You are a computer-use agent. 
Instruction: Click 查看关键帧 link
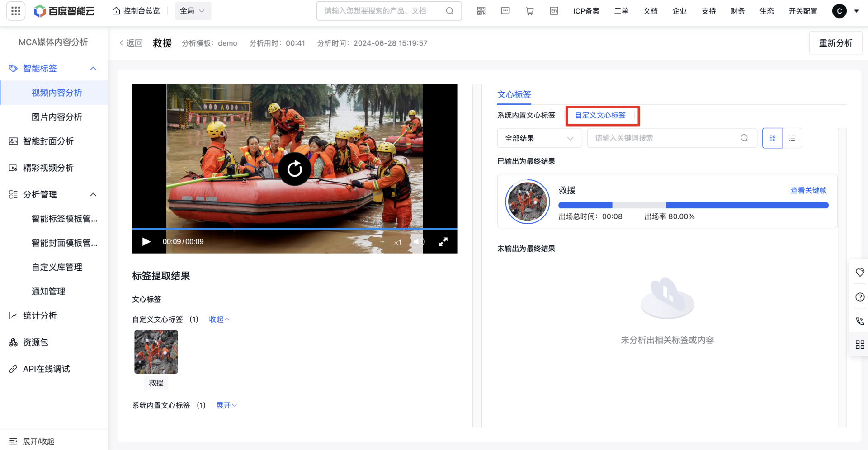(808, 190)
